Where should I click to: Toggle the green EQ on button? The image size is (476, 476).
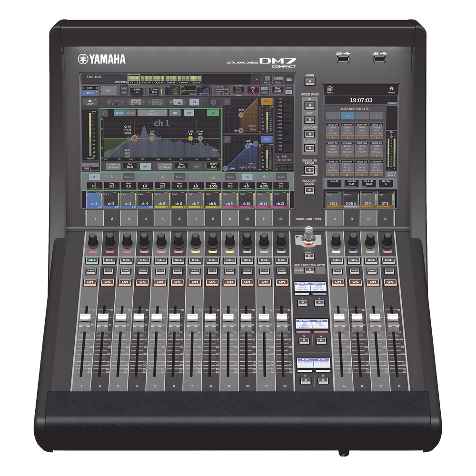point(213,113)
